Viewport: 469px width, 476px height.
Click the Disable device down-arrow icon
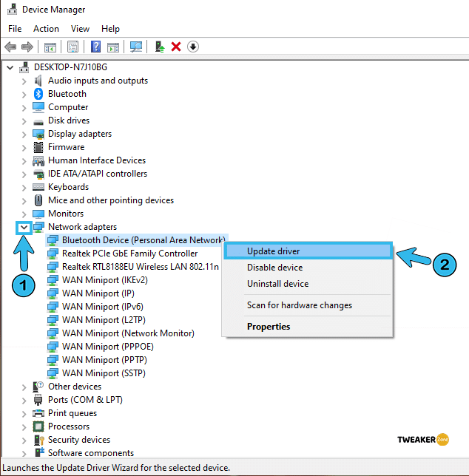point(193,47)
